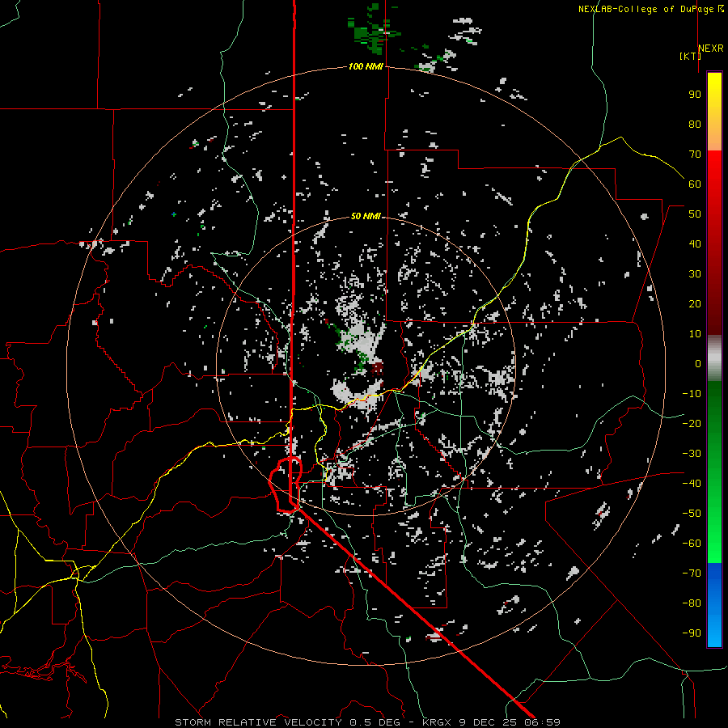The height and width of the screenshot is (728, 728).
Task: Click the "9 DEC 25" date text
Action: tap(489, 722)
